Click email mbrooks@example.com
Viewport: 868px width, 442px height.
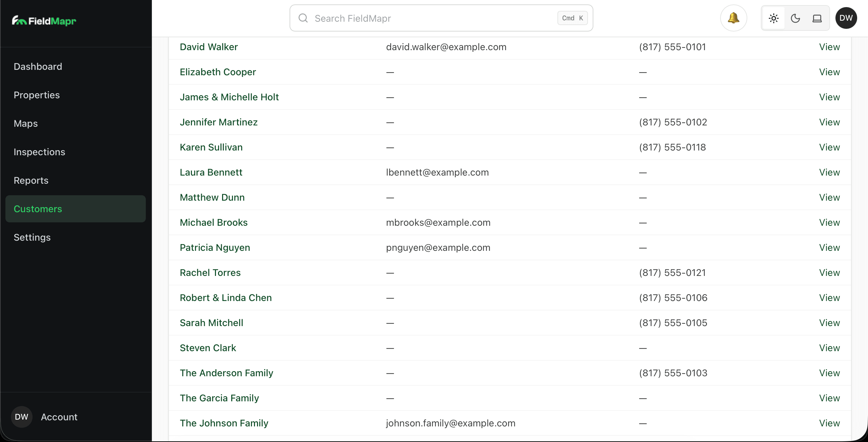tap(438, 222)
